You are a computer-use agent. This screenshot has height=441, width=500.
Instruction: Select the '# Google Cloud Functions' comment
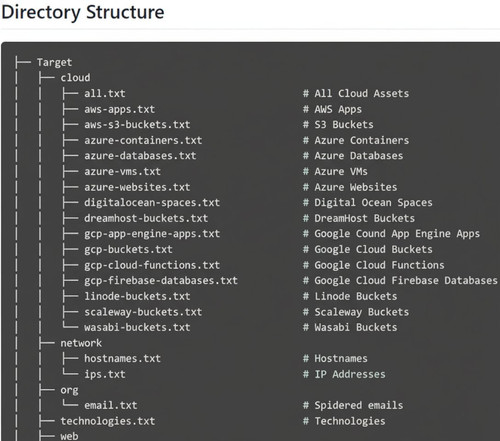[373, 265]
